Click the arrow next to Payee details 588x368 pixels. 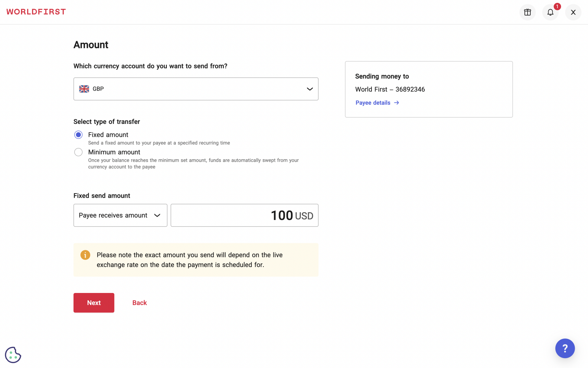pyautogui.click(x=396, y=103)
